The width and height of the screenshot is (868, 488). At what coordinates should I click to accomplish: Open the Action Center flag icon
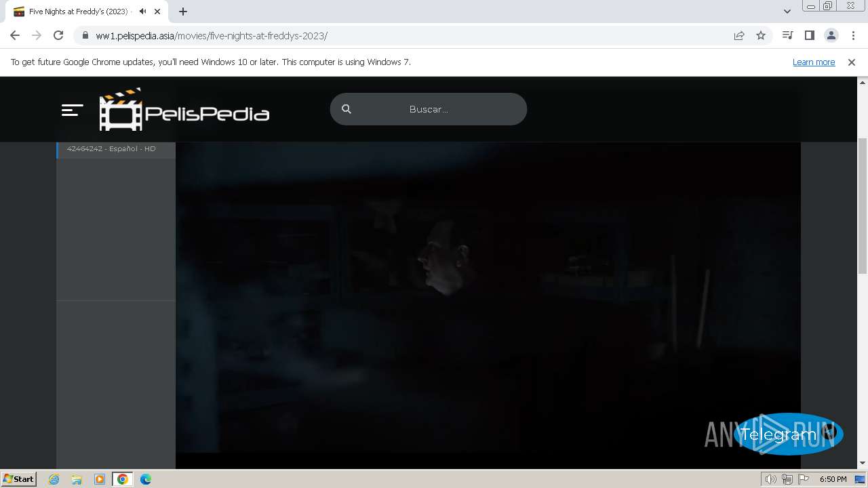(x=804, y=479)
